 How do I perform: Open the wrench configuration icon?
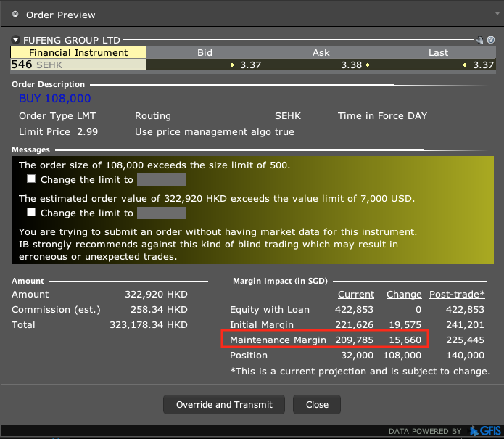click(x=479, y=40)
